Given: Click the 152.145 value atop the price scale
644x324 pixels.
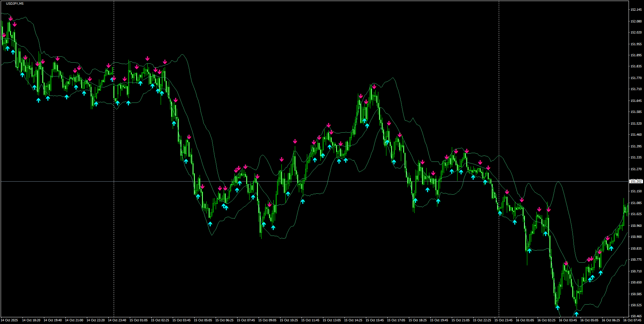Looking at the screenshot, I should coord(636,10).
